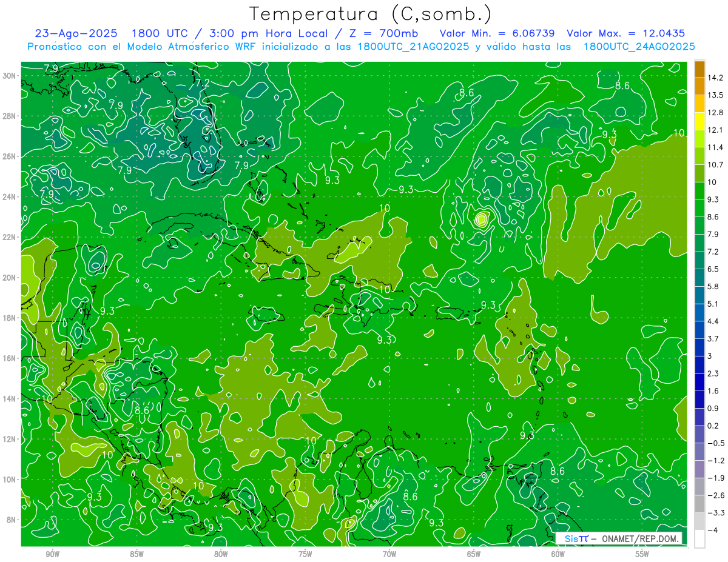The image size is (728, 562).
Task: Click the '-2.6' color scale label
Action: 715,495
